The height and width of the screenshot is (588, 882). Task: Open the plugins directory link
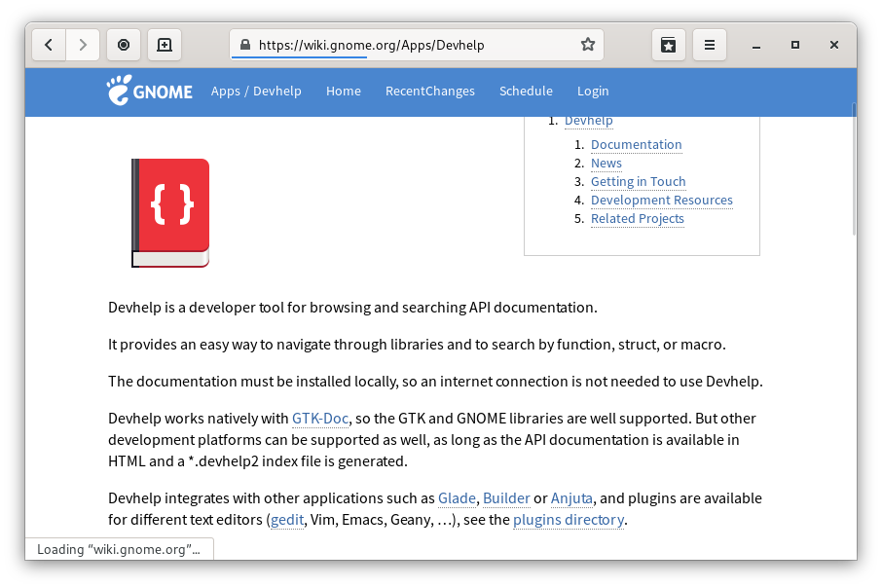[569, 520]
